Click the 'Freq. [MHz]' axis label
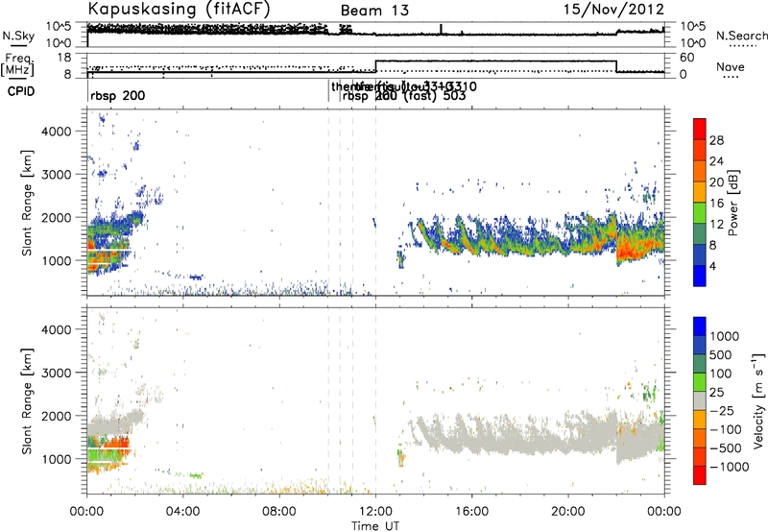Viewport: 768px width, 532px height. click(18, 64)
